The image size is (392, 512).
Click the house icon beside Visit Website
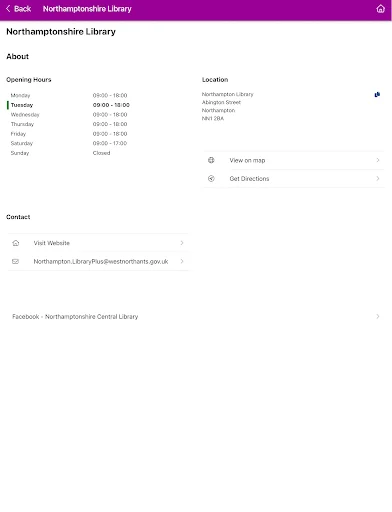pos(16,243)
